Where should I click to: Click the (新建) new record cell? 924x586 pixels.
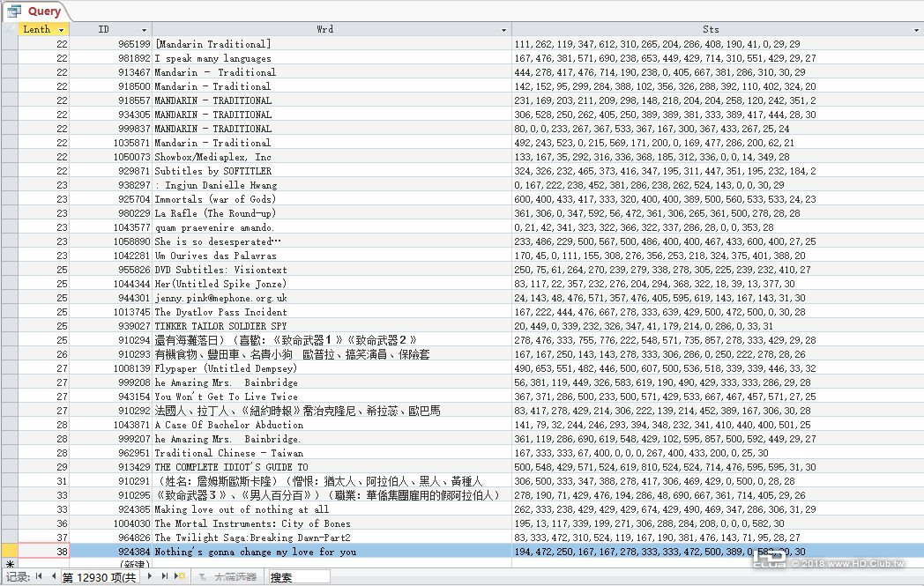tap(111, 564)
